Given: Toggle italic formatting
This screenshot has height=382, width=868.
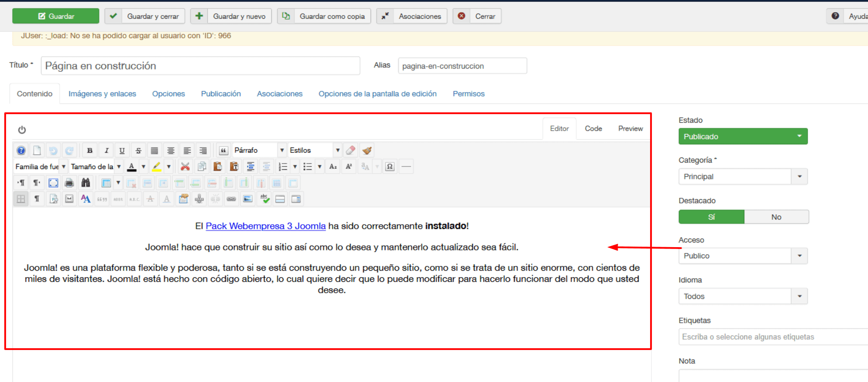Looking at the screenshot, I should click(x=106, y=150).
